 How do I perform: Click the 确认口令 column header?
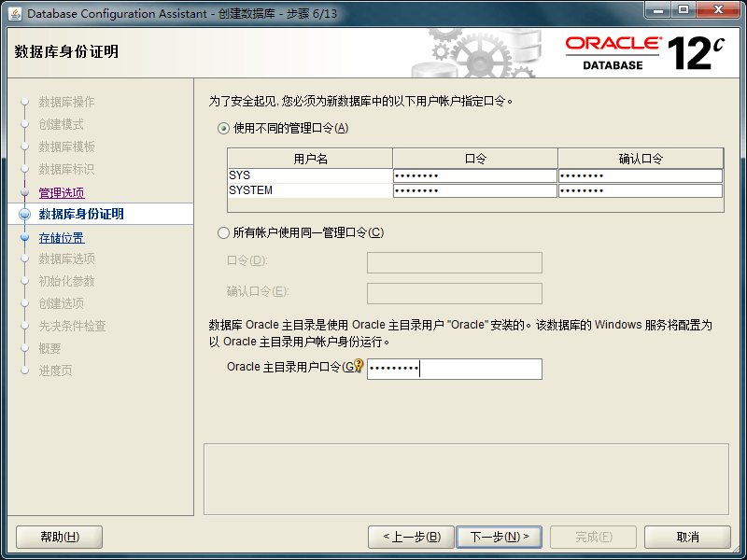(x=640, y=159)
